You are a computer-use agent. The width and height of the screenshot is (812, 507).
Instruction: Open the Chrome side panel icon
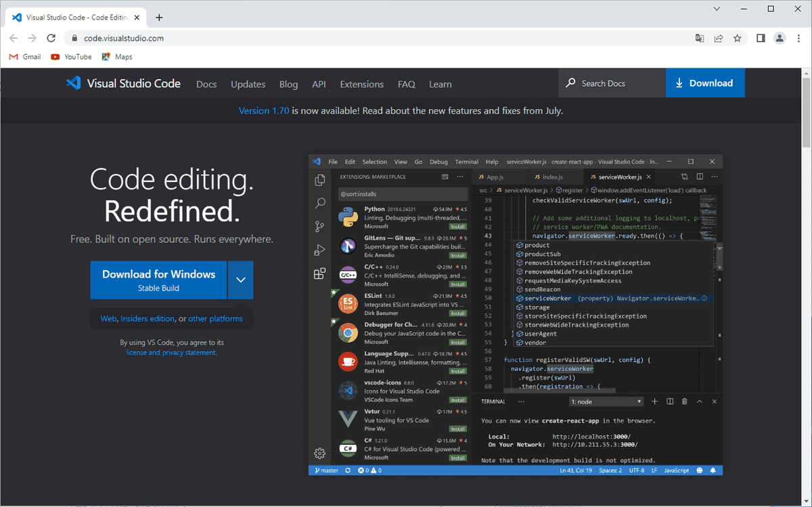[761, 39]
